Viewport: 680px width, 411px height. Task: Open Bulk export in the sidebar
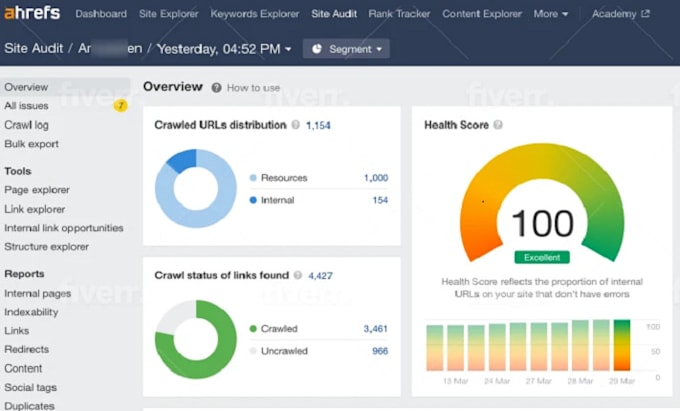[31, 144]
